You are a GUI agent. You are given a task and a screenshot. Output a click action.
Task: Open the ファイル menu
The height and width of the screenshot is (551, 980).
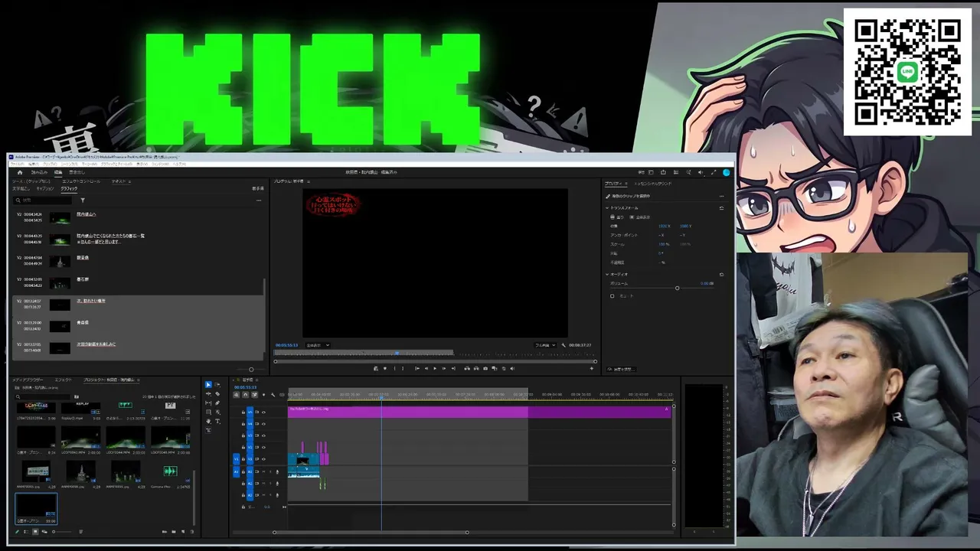[x=17, y=164]
